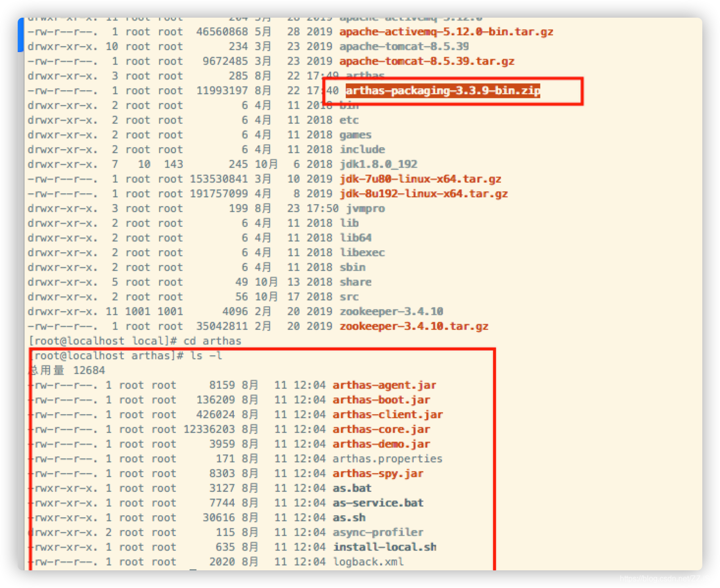Viewport: 720px width, 588px height.
Task: Click owner 1001 in zookeeper-3.4.10 row
Action: [138, 312]
